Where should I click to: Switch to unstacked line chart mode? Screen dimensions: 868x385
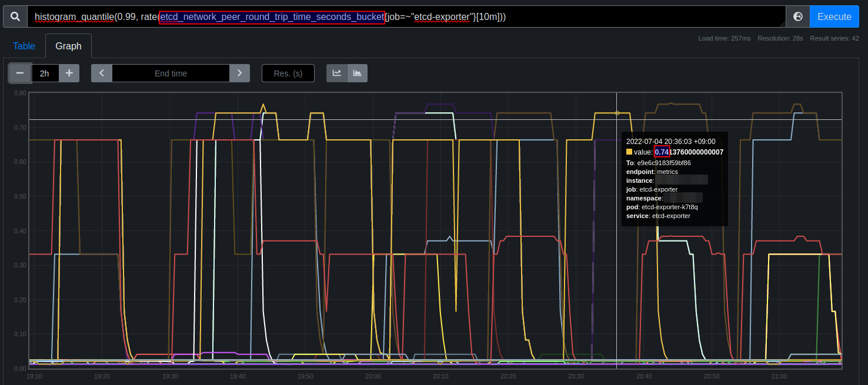[337, 73]
